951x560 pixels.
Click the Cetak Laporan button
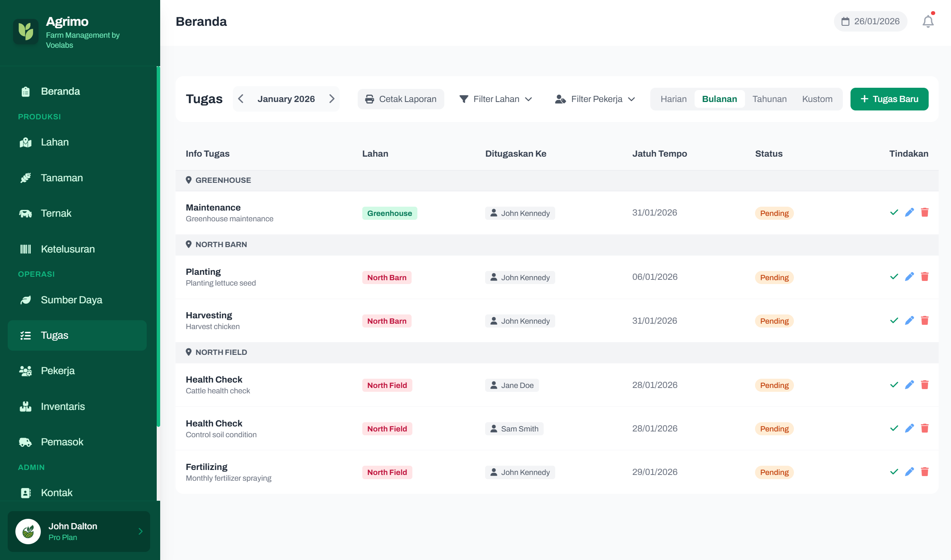(400, 99)
